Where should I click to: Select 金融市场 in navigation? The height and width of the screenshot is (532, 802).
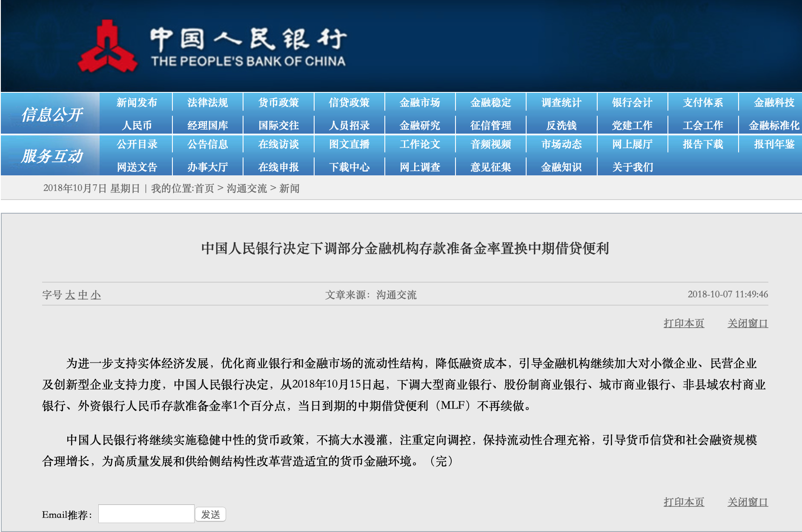coord(420,103)
